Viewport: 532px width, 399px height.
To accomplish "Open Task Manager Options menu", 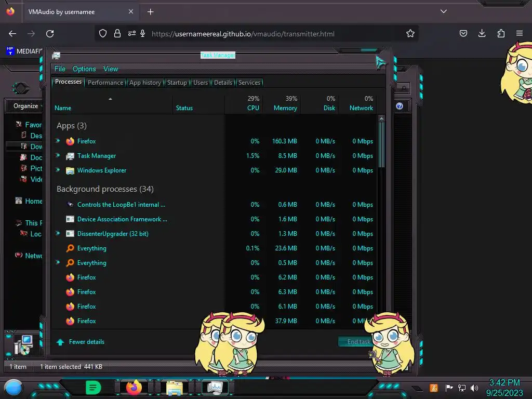I will tap(84, 69).
